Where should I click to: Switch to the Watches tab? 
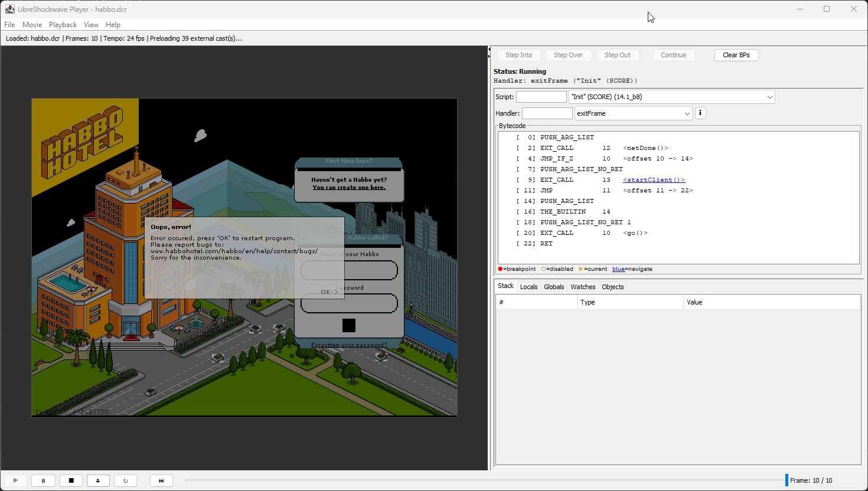click(x=582, y=287)
